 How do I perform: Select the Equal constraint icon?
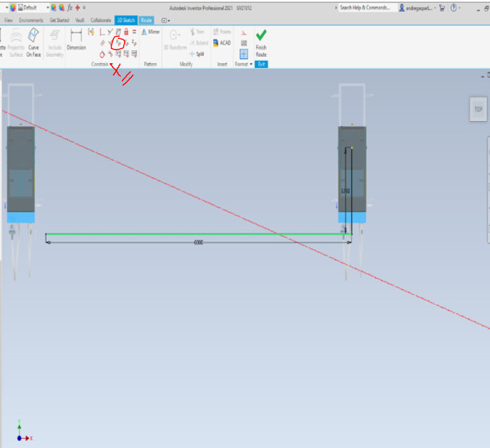click(134, 32)
